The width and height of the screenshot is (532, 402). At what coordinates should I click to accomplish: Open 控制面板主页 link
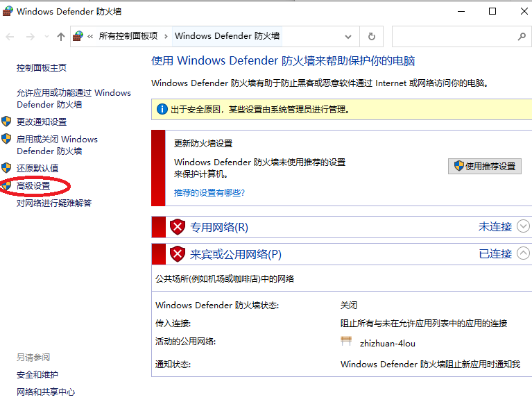coord(42,68)
